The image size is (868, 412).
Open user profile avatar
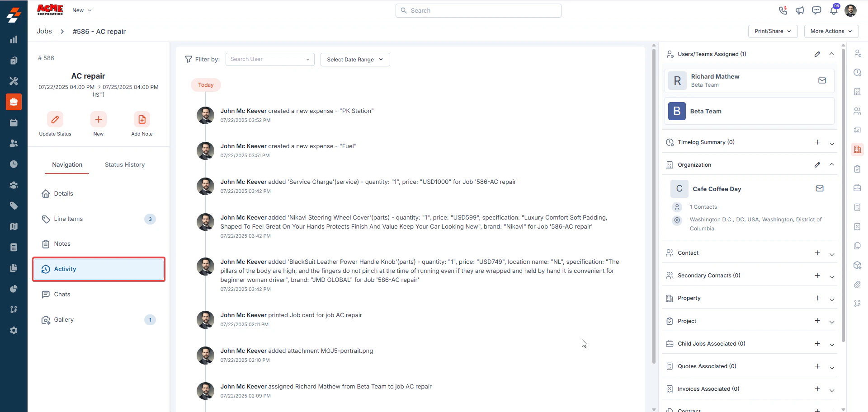850,10
